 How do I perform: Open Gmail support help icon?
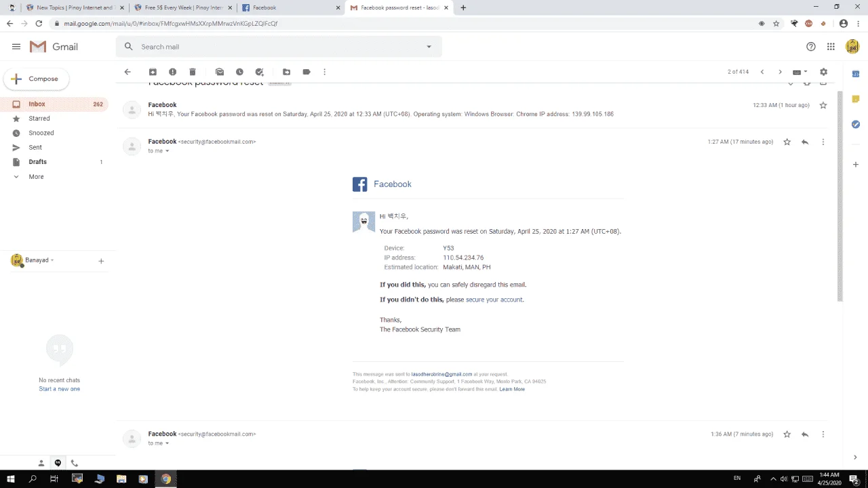[x=811, y=47]
